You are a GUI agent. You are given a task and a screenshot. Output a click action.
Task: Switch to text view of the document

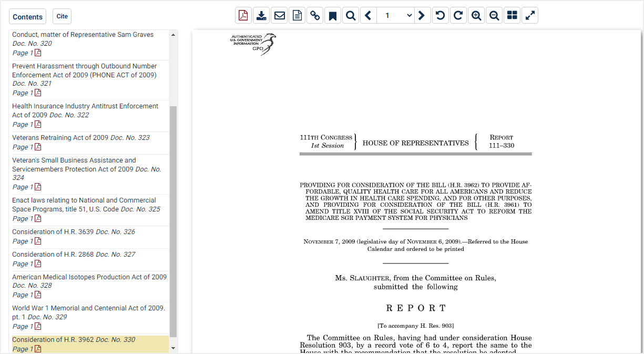(297, 15)
